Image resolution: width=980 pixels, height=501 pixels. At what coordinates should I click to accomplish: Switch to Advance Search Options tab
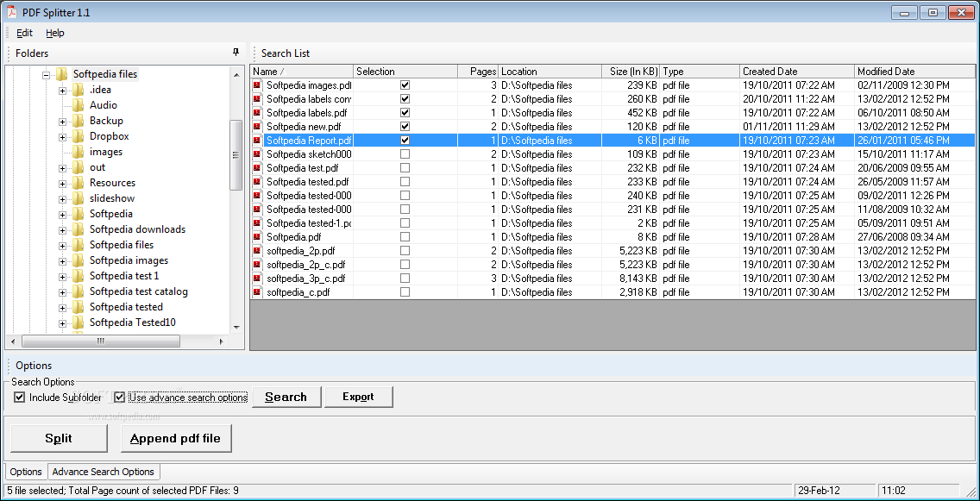(104, 472)
